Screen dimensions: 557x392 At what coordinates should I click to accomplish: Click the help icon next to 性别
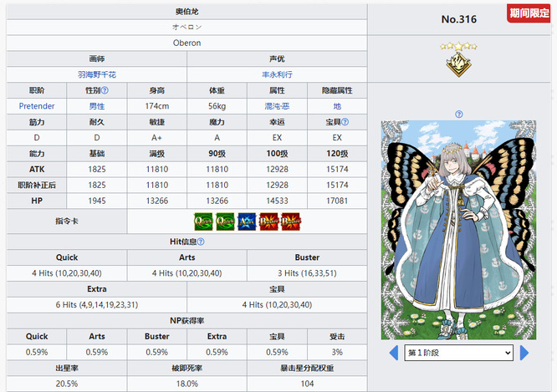tap(105, 90)
